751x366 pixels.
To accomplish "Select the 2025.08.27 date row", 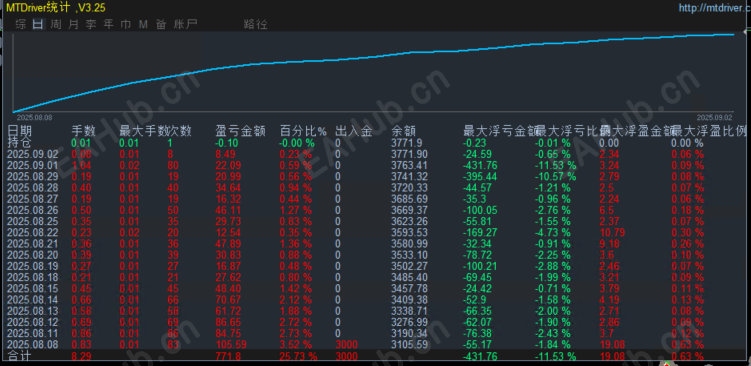I will coord(33,199).
